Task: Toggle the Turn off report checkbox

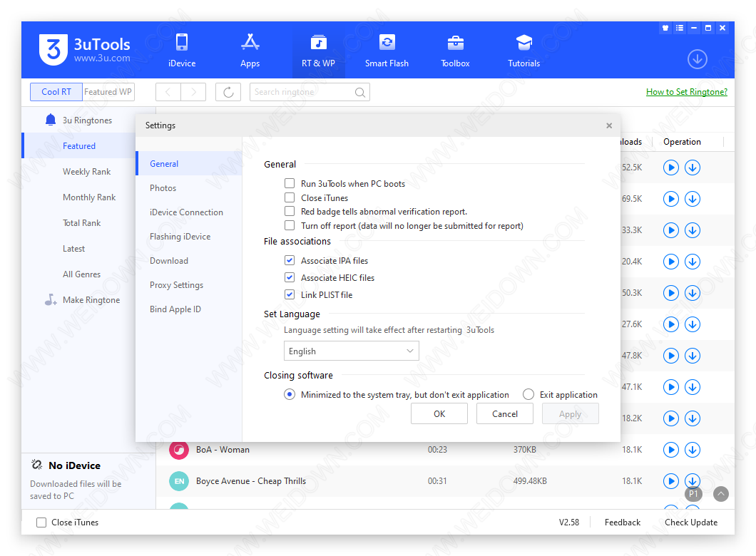Action: click(290, 225)
